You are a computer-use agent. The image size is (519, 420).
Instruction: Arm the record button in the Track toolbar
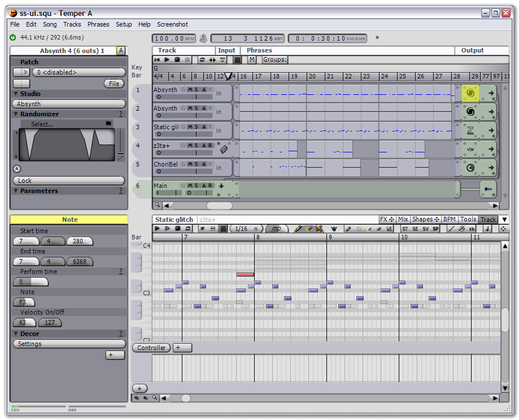[187, 60]
